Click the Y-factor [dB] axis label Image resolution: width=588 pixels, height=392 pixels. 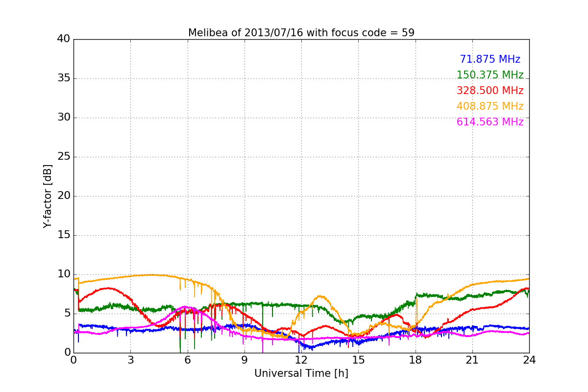coord(48,196)
